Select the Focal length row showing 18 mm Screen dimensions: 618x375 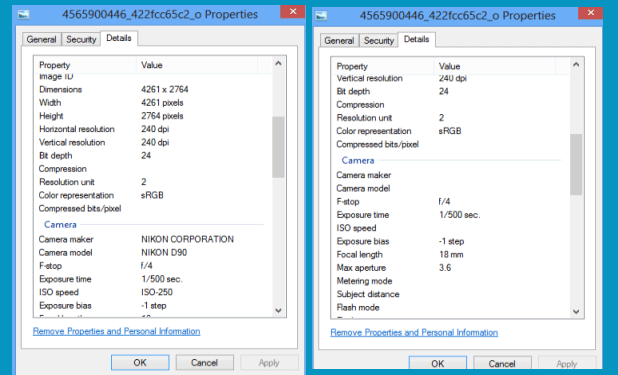(450, 254)
